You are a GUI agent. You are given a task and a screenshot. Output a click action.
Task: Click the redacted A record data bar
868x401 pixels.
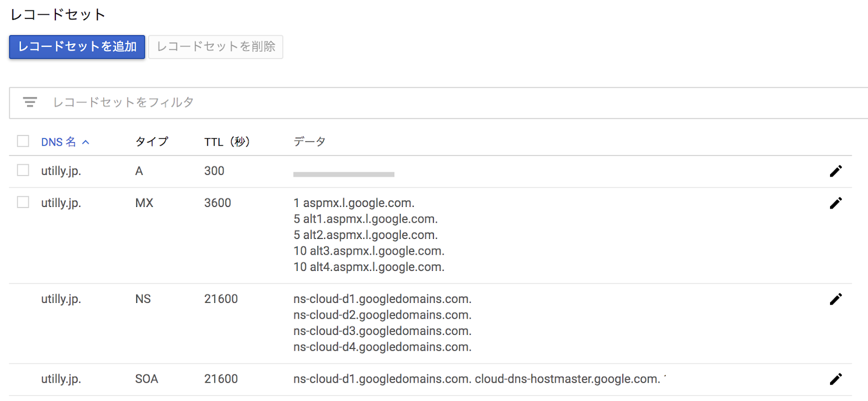click(x=343, y=174)
